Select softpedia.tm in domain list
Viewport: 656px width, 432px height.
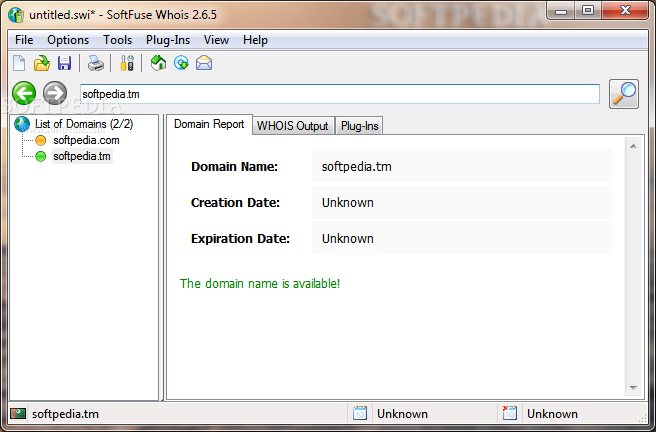82,156
